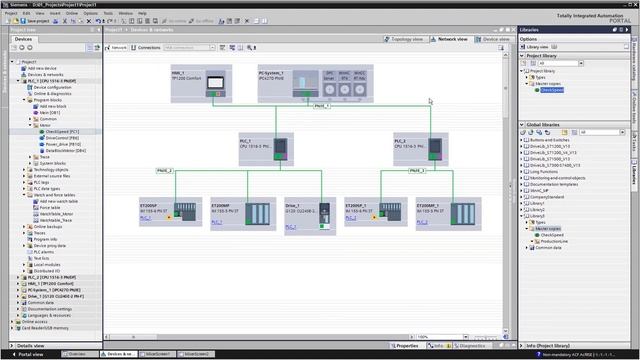Select ProductionLine in Library3 master copies
Image resolution: width=640 pixels, height=360 pixels.
tap(554, 241)
